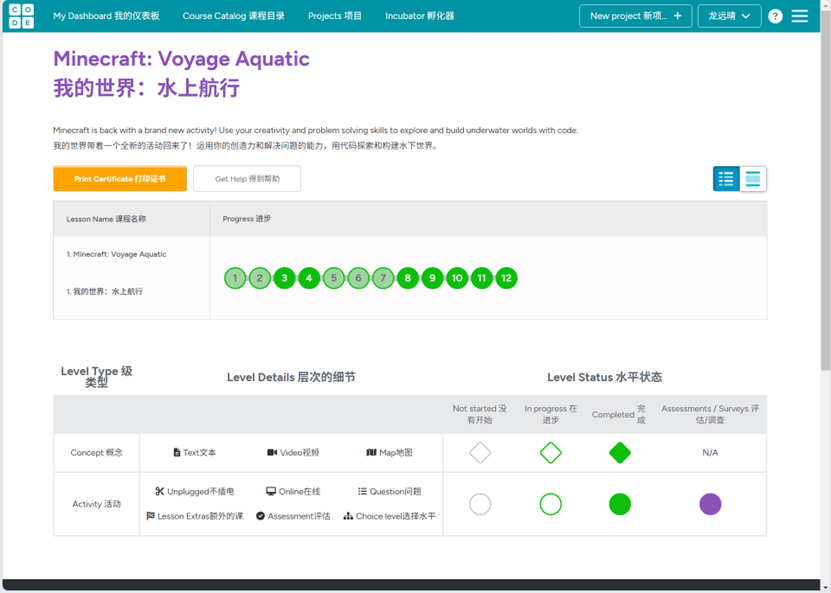Open level 5 progress bubble
The width and height of the screenshot is (831, 593).
pyautogui.click(x=334, y=278)
